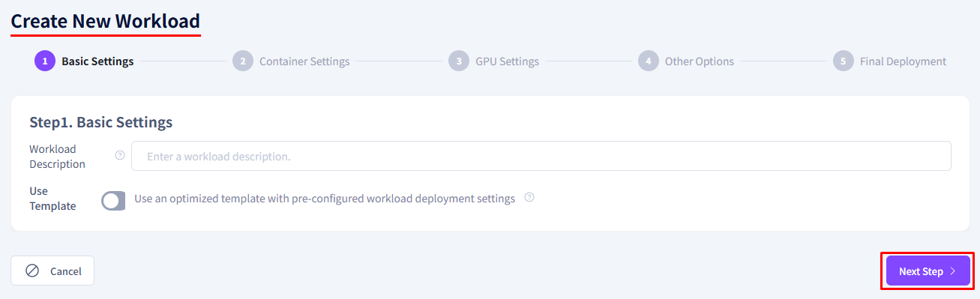Go to the Final Deployment step label

(903, 61)
